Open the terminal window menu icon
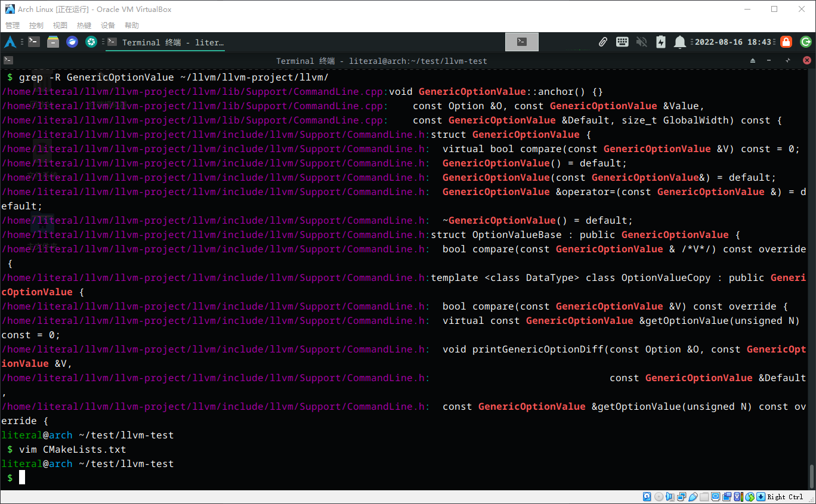Viewport: 816px width, 504px height. [8, 60]
